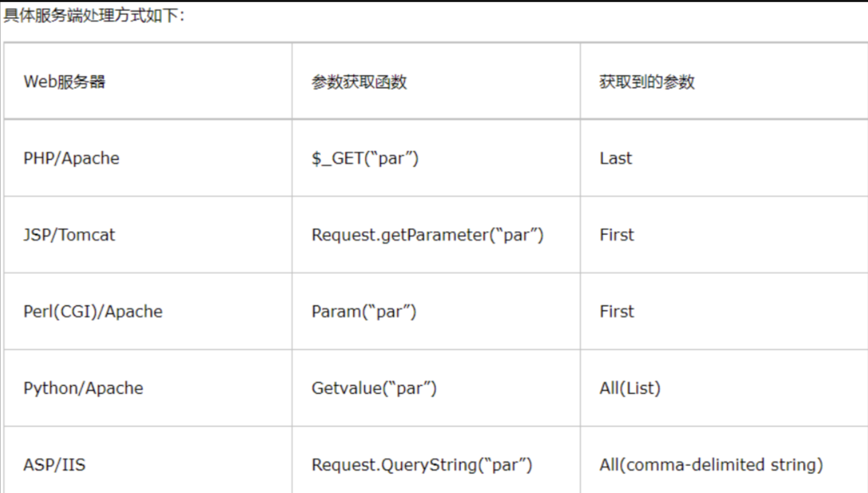Select the Request.getParameter("par") cell

(x=427, y=235)
